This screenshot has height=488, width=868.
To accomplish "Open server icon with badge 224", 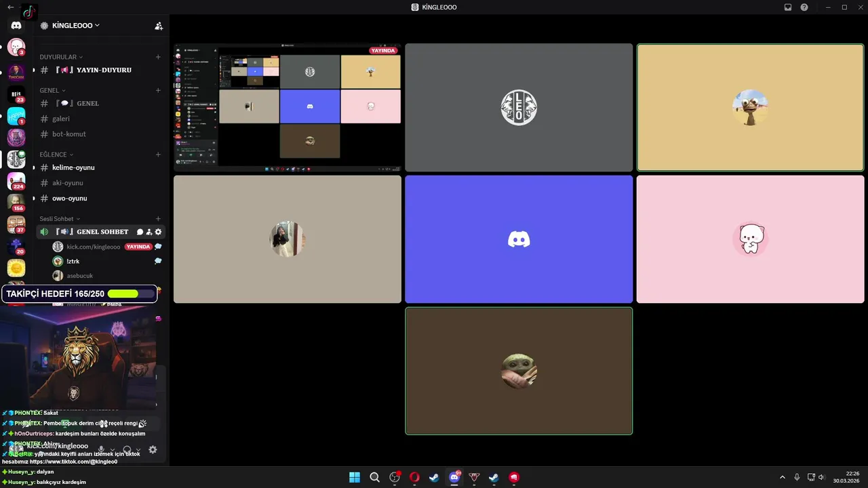I will [16, 181].
